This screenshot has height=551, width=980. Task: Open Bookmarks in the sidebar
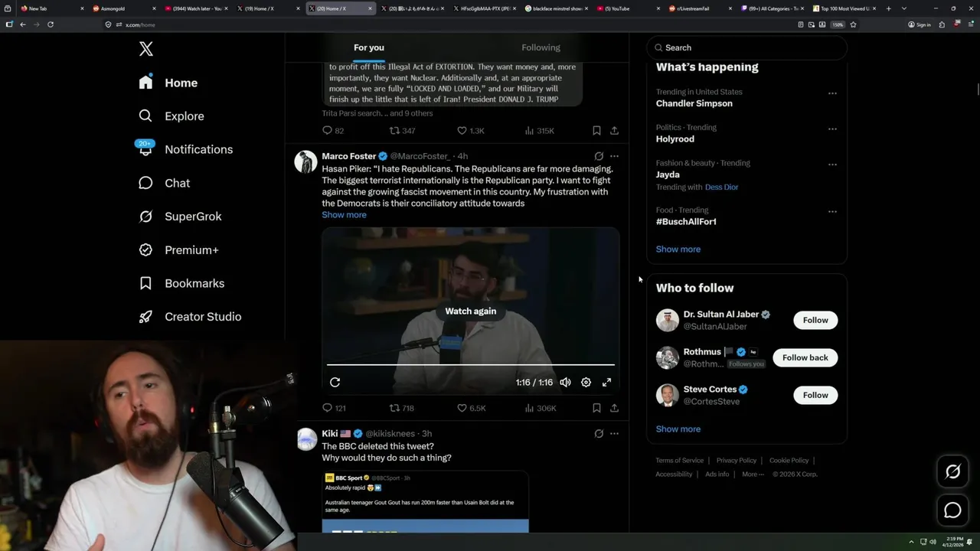tap(181, 283)
